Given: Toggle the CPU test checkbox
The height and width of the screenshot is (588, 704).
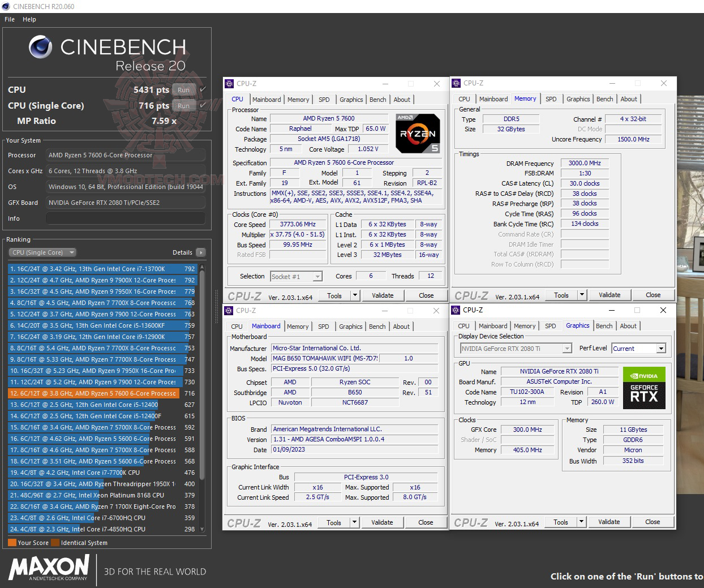Looking at the screenshot, I should tap(203, 89).
